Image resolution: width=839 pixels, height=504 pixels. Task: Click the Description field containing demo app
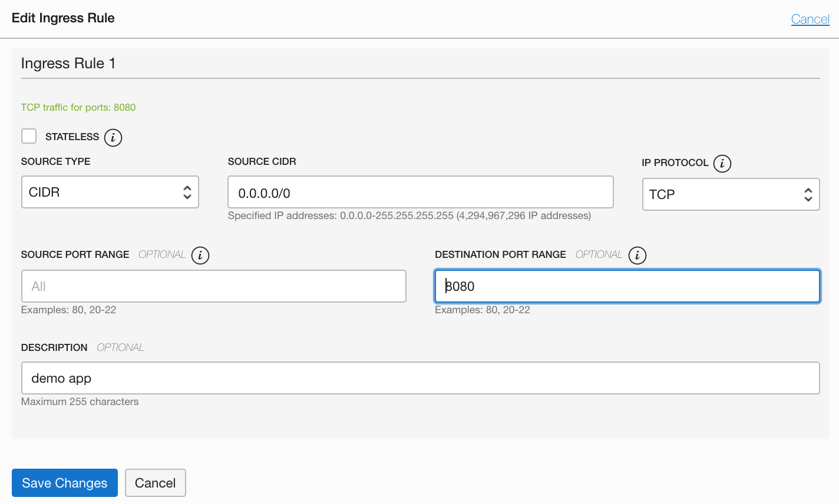tap(421, 378)
